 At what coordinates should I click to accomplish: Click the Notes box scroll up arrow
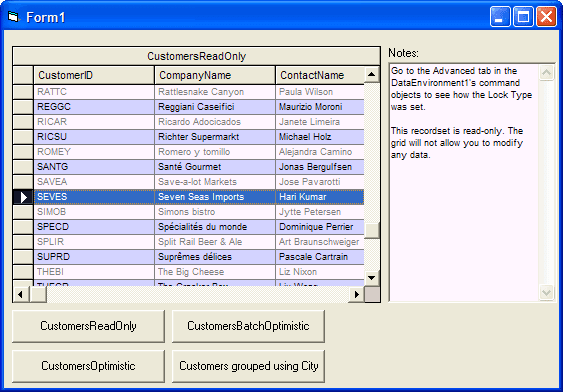(546, 73)
